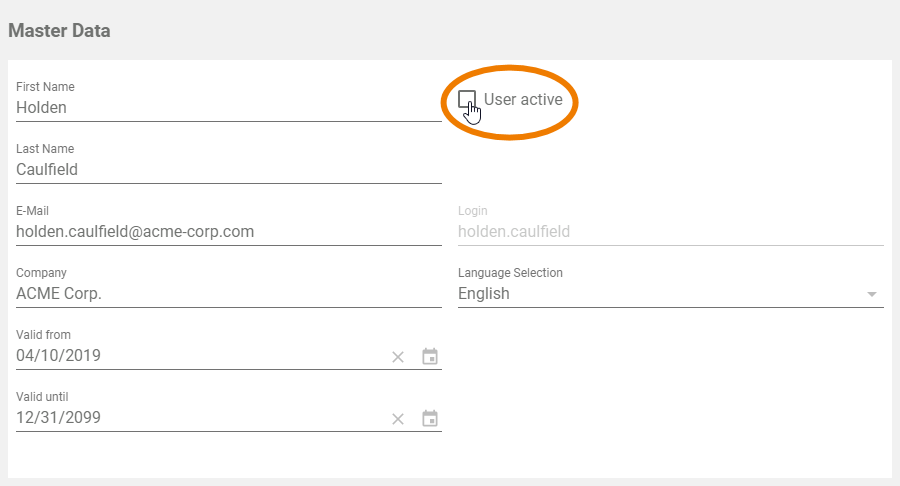Focus the E-Mail address input field
The image size is (900, 486).
click(228, 232)
